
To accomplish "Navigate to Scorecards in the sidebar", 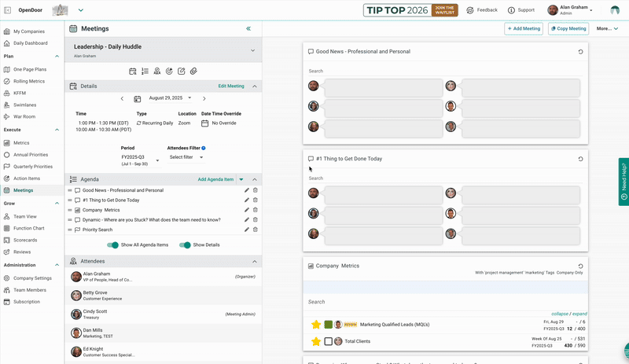I will pyautogui.click(x=25, y=241).
